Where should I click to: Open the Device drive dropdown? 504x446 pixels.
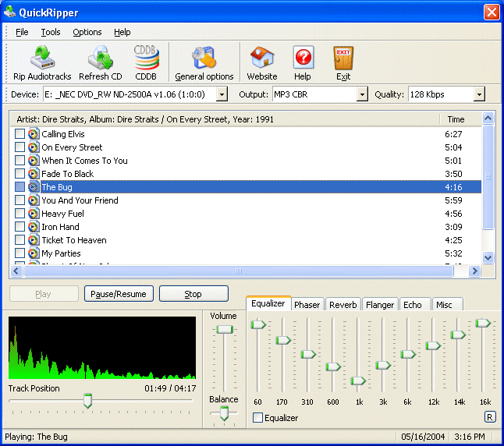pos(222,94)
